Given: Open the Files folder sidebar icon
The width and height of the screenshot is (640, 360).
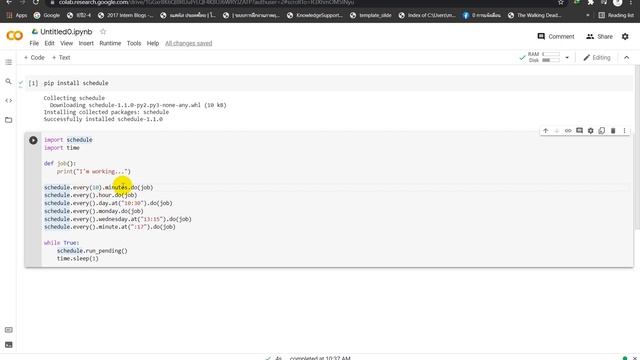Looking at the screenshot, I should point(9,120).
